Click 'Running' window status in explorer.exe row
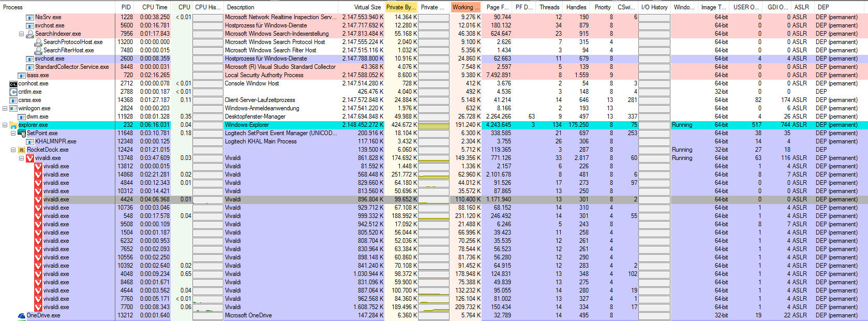868x321 pixels. tap(682, 125)
